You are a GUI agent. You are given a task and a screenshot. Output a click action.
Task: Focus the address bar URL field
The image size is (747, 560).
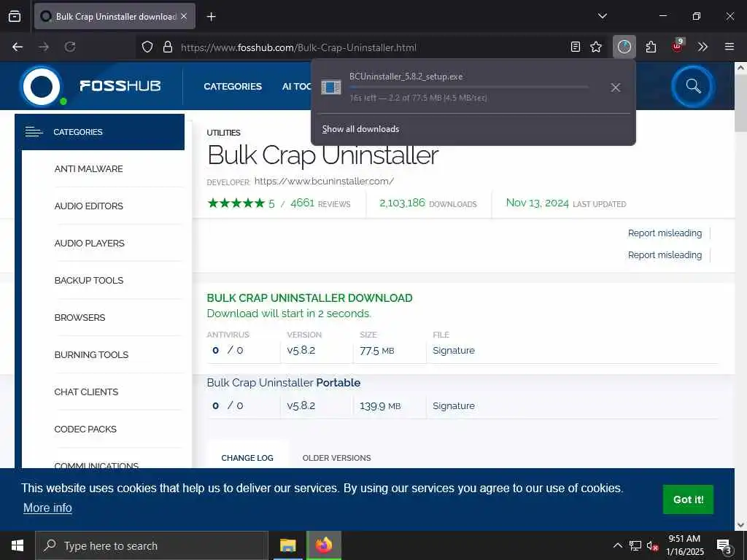pos(371,47)
